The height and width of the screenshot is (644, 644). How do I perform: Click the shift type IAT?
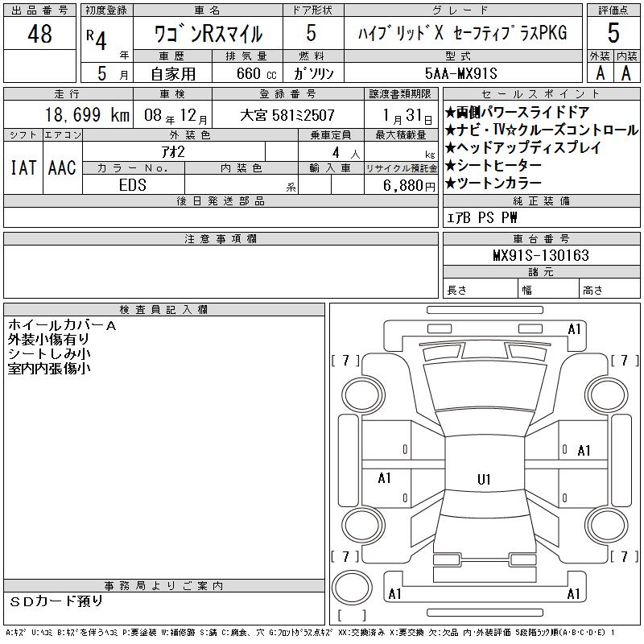pos(23,167)
